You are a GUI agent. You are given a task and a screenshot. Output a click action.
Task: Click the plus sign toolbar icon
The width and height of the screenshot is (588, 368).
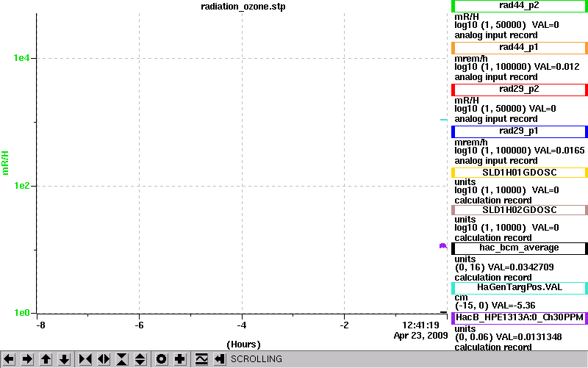pos(179,359)
